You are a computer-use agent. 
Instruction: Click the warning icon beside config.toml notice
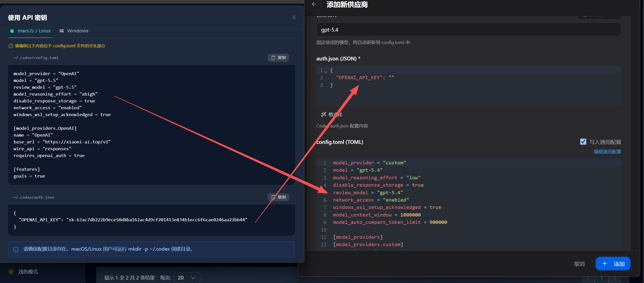tap(11, 46)
